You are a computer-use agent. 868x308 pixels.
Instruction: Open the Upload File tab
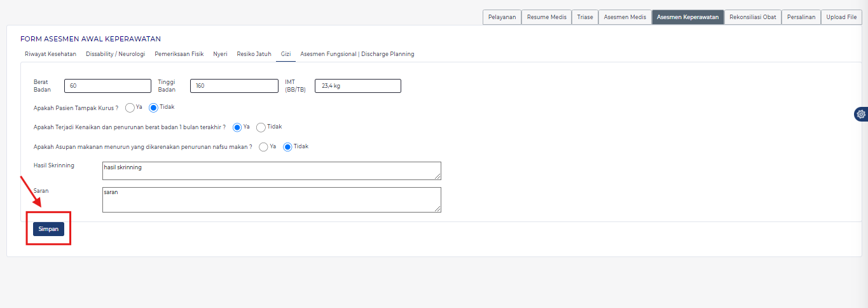tap(841, 17)
